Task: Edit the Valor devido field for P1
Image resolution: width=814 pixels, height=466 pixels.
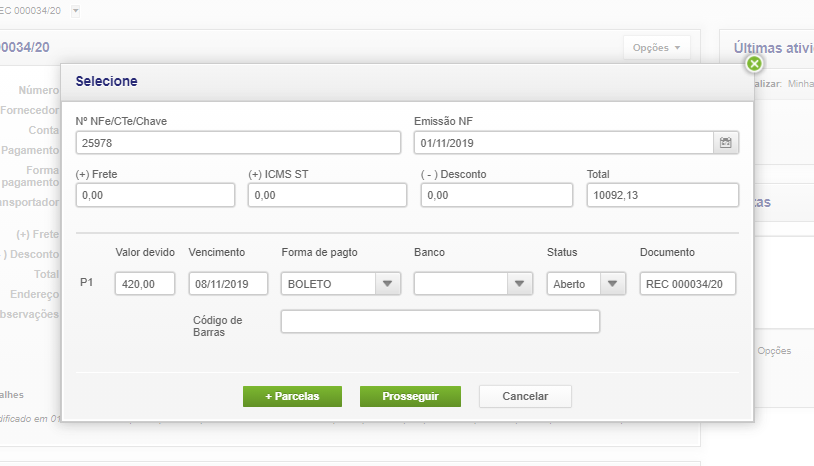Action: tap(145, 284)
